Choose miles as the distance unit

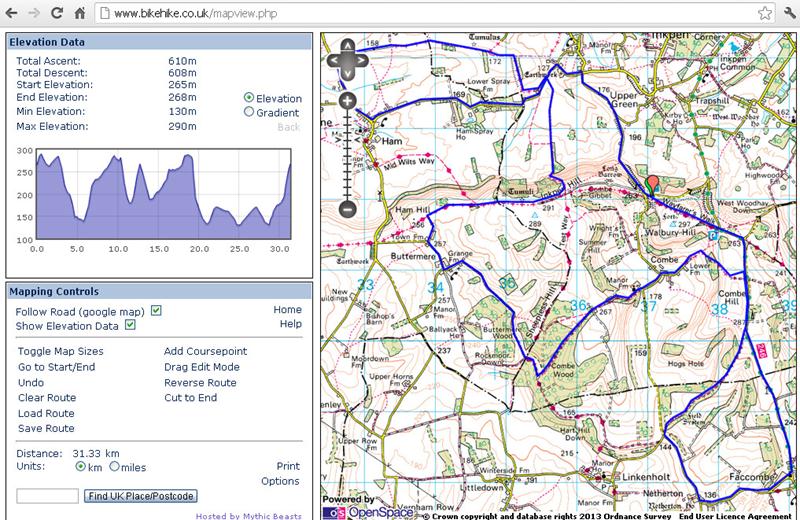point(114,467)
